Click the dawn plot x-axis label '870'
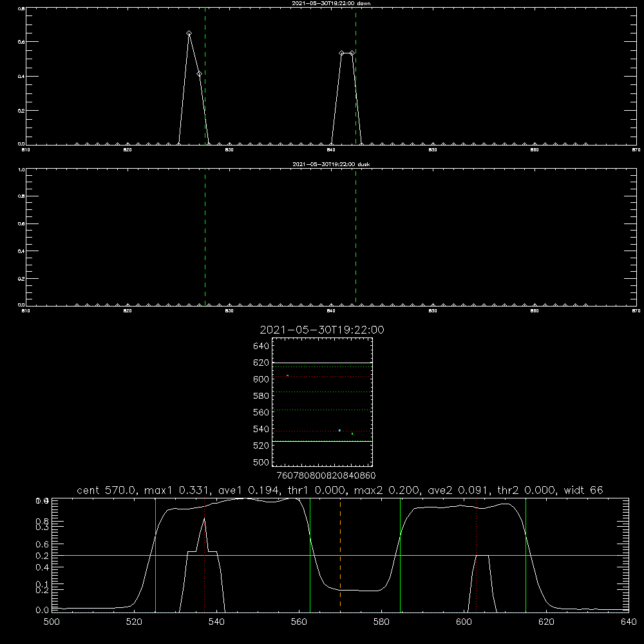Viewport: 644px width, 644px height. point(636,150)
